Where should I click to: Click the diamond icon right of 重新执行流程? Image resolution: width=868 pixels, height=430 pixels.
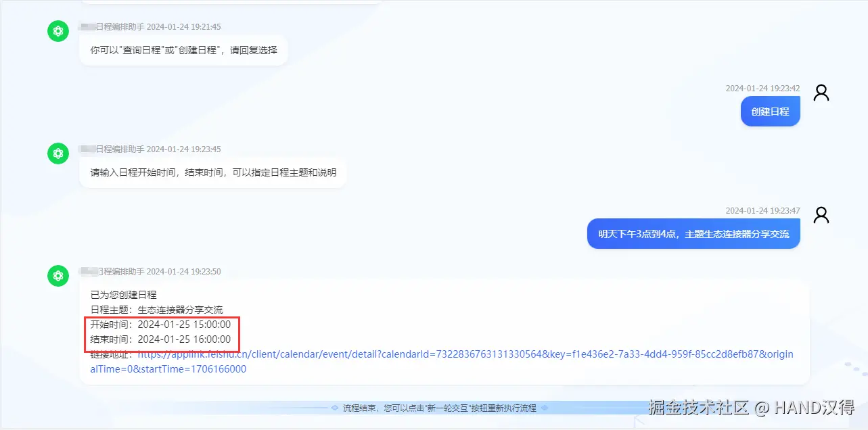point(545,408)
